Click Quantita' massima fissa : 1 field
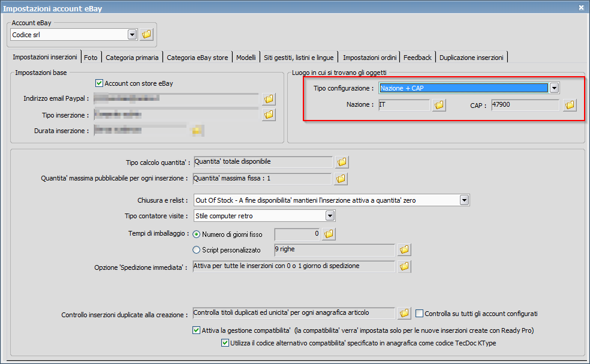Image resolution: width=590 pixels, height=364 pixels. click(262, 179)
